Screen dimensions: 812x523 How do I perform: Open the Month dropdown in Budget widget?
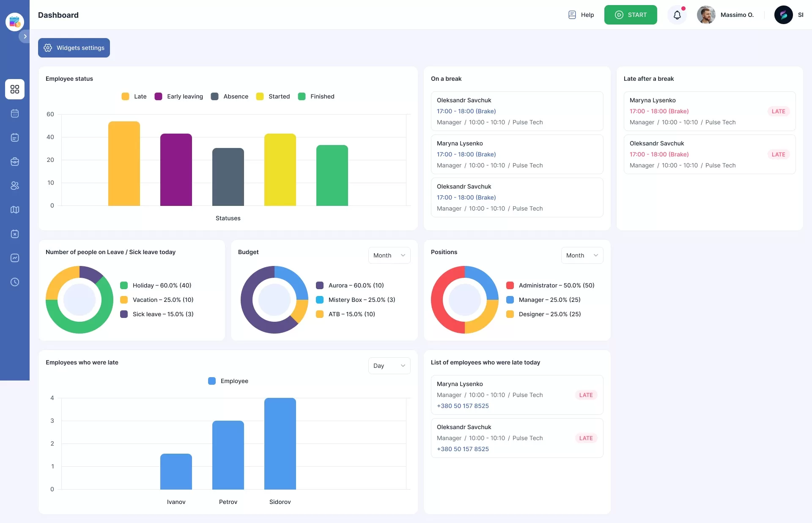[x=389, y=255]
